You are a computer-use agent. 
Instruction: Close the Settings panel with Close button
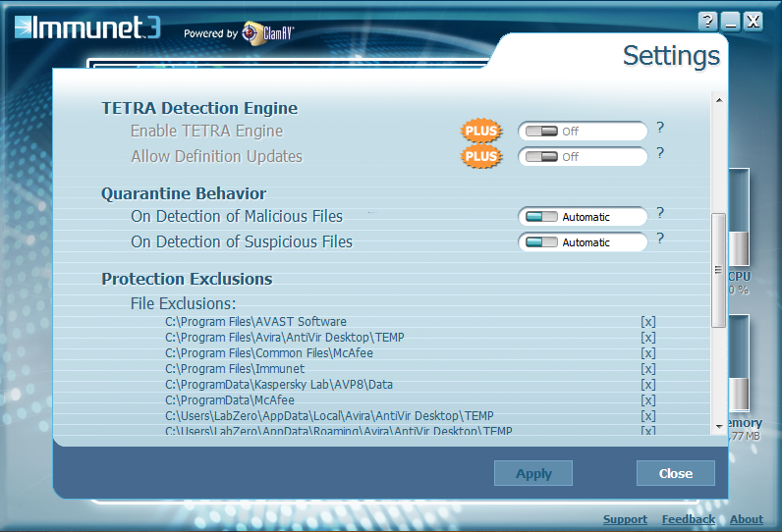[676, 473]
